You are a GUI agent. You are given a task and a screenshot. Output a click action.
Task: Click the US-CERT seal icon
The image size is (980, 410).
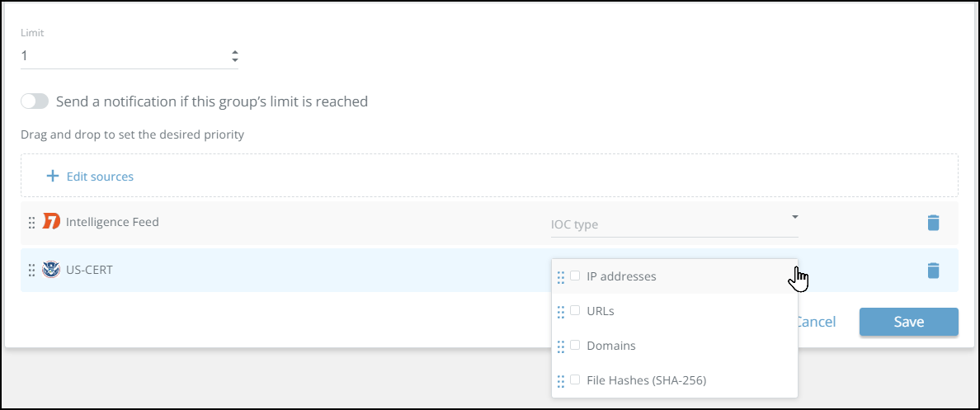51,270
